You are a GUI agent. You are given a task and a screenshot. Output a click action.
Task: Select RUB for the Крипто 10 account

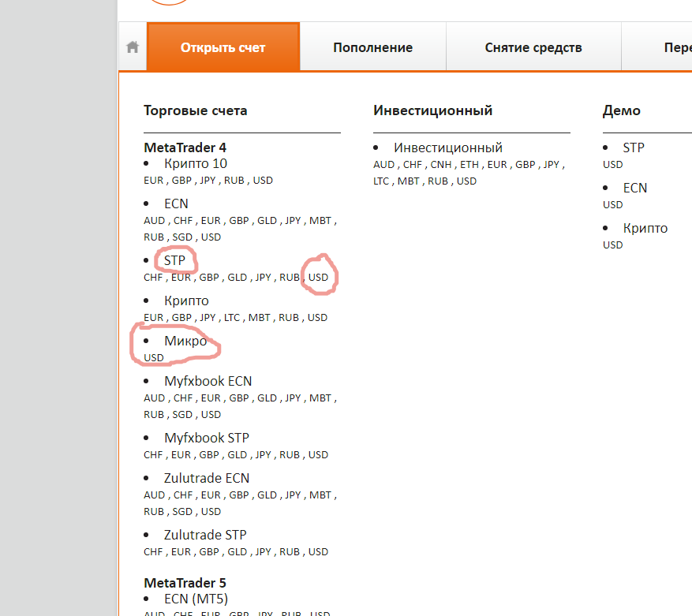234,181
